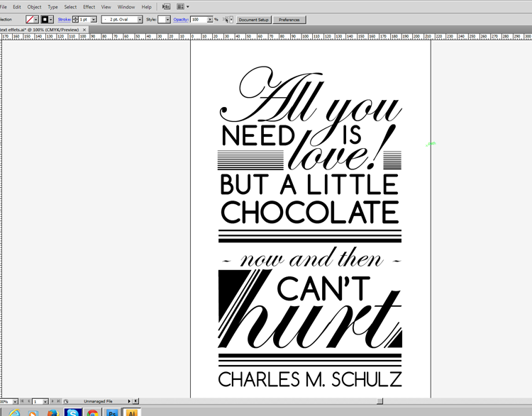This screenshot has width=532, height=416.
Task: Click the Illustrator taskbar icon
Action: point(132,412)
